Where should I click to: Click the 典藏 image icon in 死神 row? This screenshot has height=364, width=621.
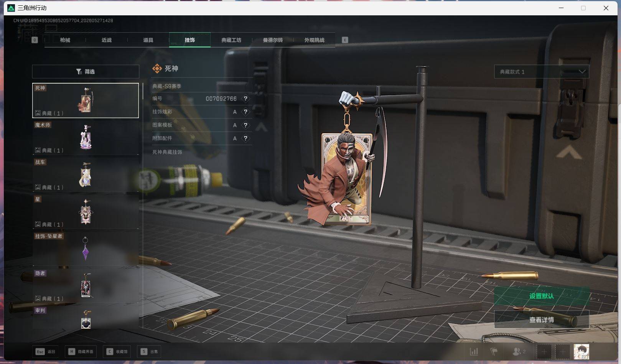pyautogui.click(x=38, y=113)
